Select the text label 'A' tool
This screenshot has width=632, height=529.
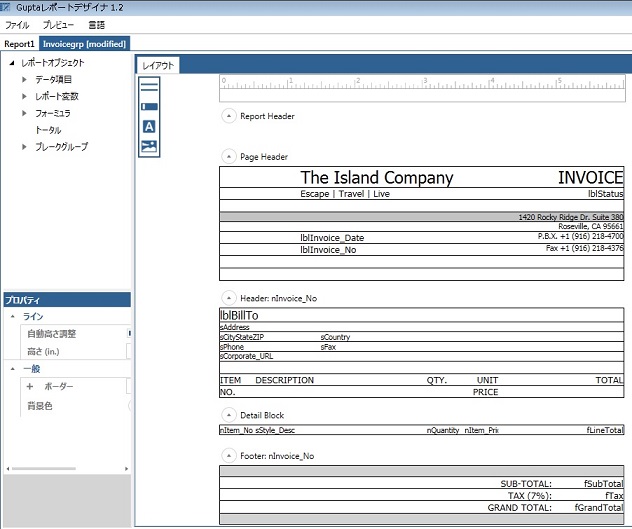coord(149,127)
